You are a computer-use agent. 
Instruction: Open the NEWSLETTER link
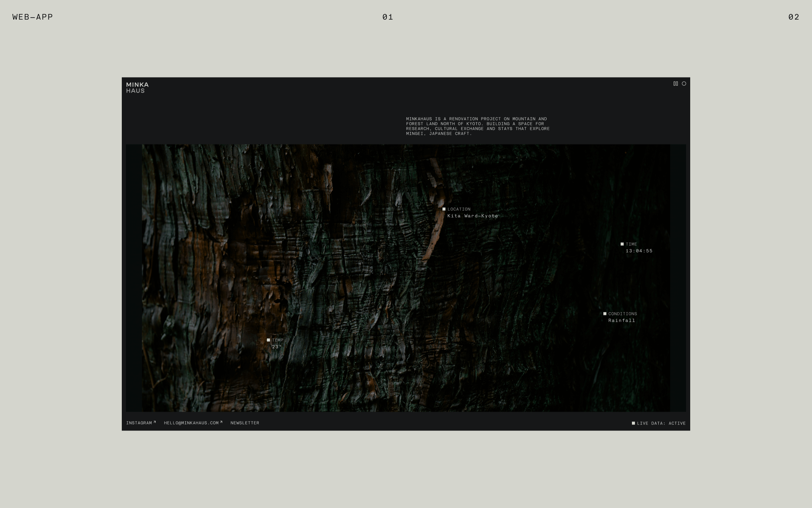(245, 423)
